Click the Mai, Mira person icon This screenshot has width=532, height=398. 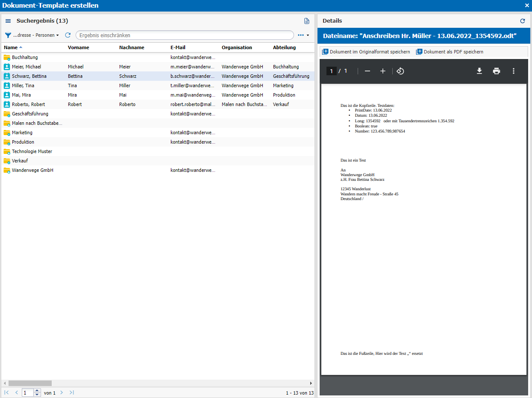point(7,95)
